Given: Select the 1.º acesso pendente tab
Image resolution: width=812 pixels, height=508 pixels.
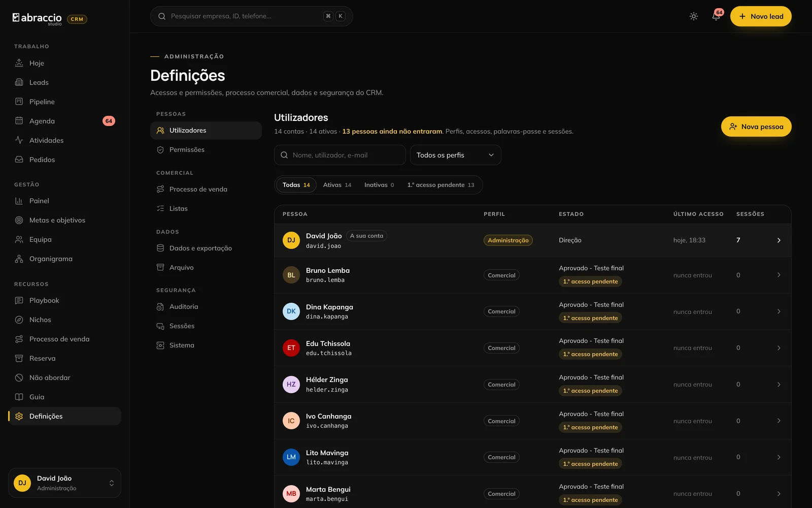Looking at the screenshot, I should [441, 185].
